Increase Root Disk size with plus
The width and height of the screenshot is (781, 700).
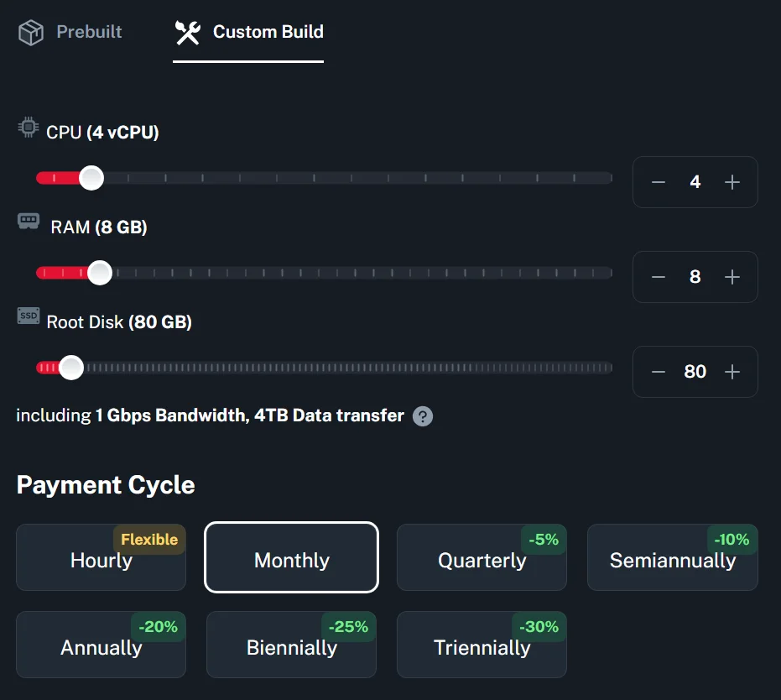[732, 372]
